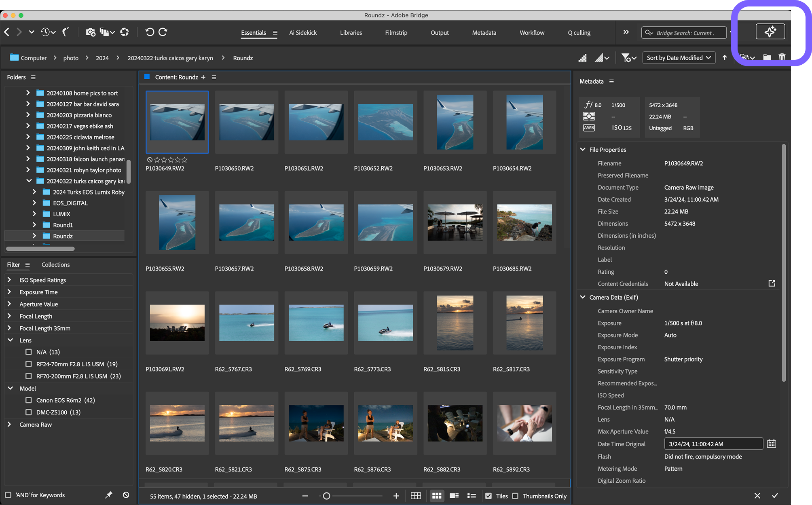Check the RF70-200mm F2.8 L lens filter
Viewport: 812px width, 505px height.
[29, 376]
